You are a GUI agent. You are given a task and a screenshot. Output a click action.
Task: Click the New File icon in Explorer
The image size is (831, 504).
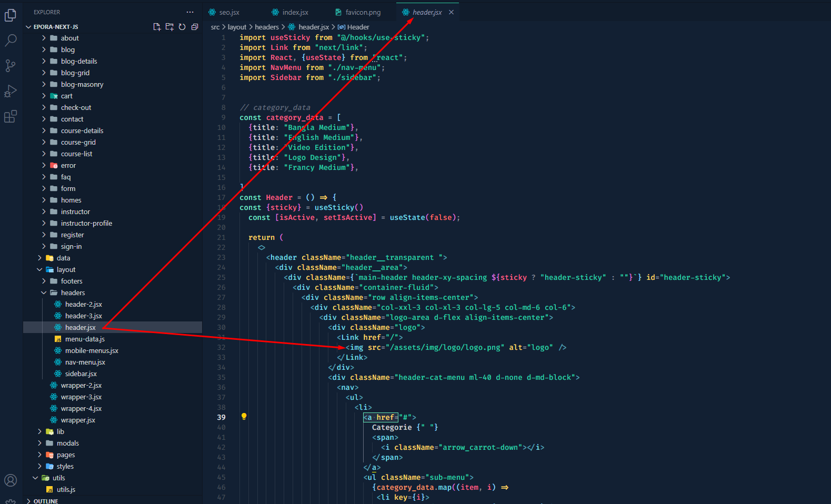click(157, 27)
